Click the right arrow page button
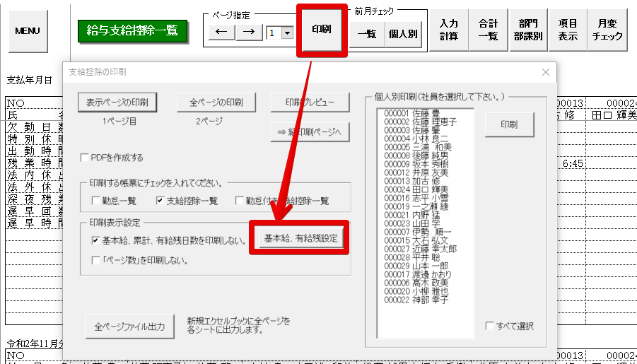This screenshot has width=637, height=364. (x=249, y=32)
